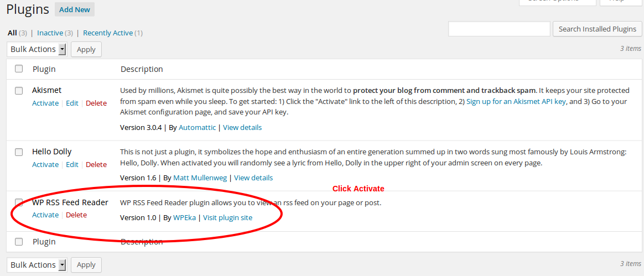Click Add New plugin button

pos(75,9)
